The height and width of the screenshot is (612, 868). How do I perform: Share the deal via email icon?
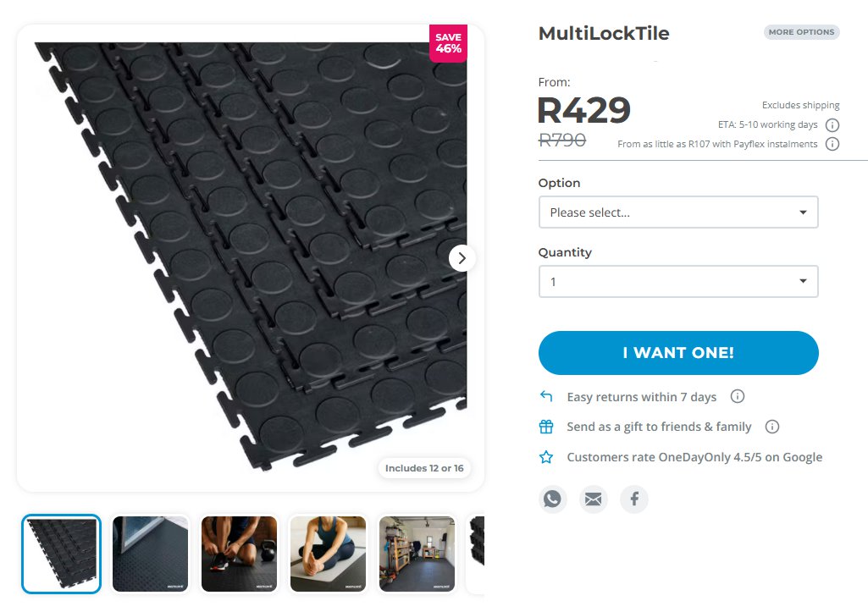coord(594,499)
